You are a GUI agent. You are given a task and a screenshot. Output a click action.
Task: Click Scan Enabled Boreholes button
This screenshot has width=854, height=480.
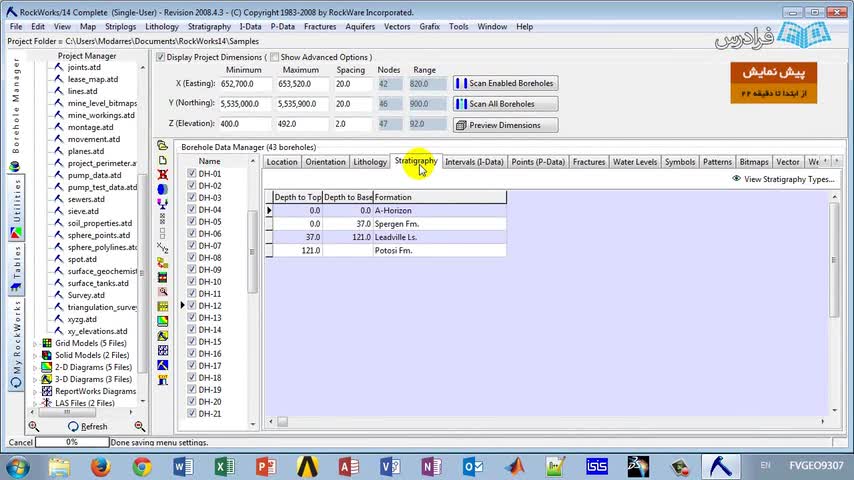pos(505,83)
